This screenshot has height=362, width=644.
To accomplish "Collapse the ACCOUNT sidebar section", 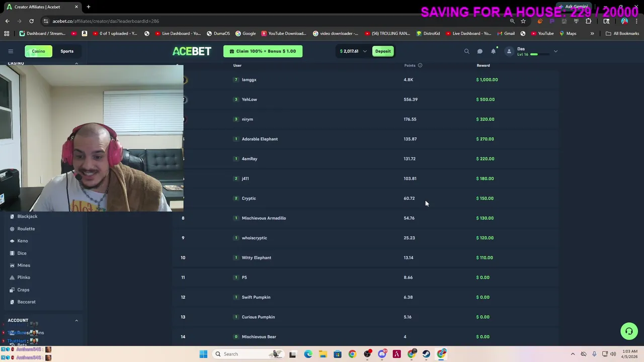I will point(76,320).
